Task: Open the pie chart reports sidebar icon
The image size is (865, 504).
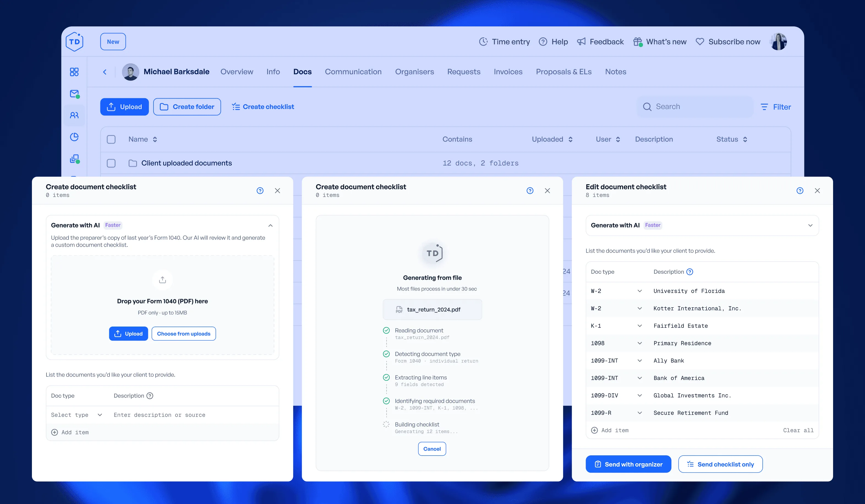Action: point(74,137)
